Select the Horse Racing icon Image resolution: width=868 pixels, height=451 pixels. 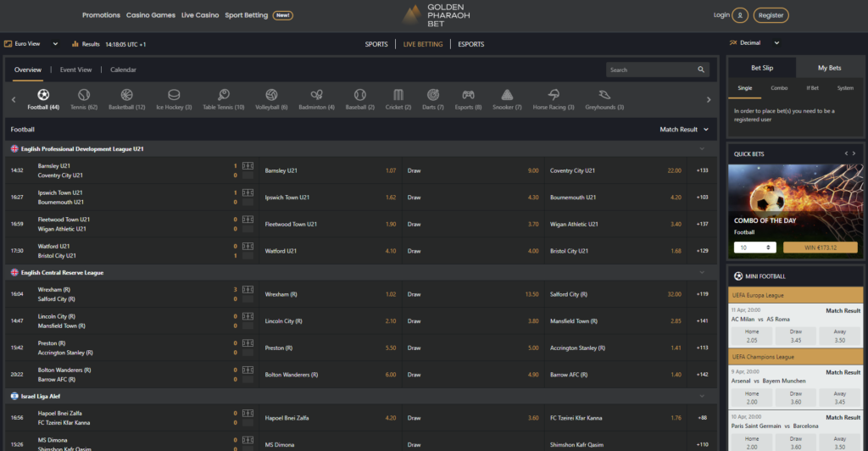(x=554, y=95)
